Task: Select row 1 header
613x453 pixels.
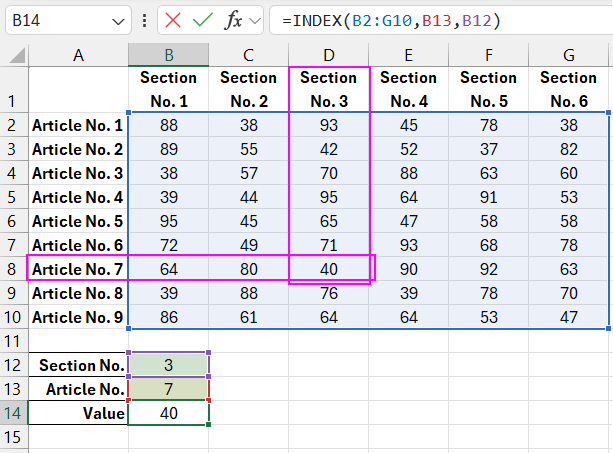Action: coord(12,90)
